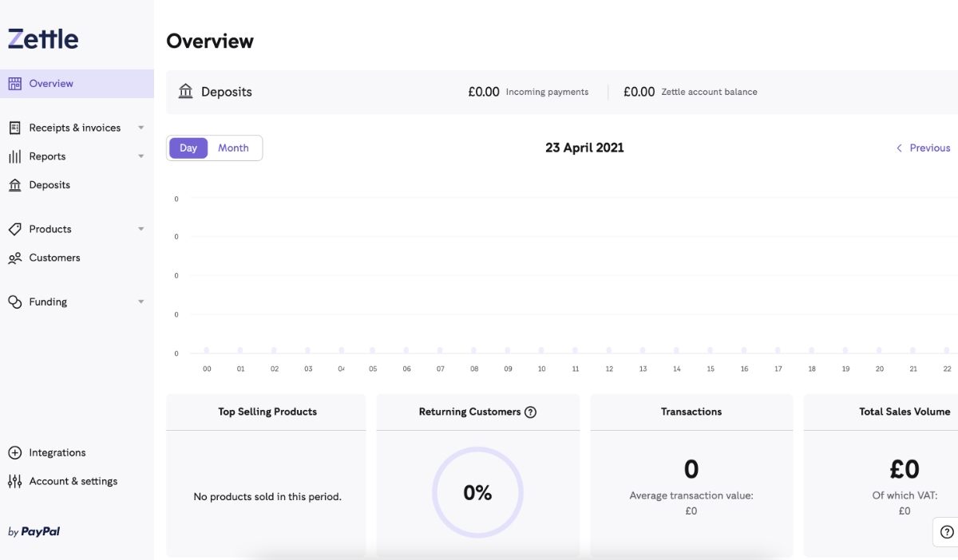Click the Top Selling Products card title
The height and width of the screenshot is (560, 958).
click(267, 412)
